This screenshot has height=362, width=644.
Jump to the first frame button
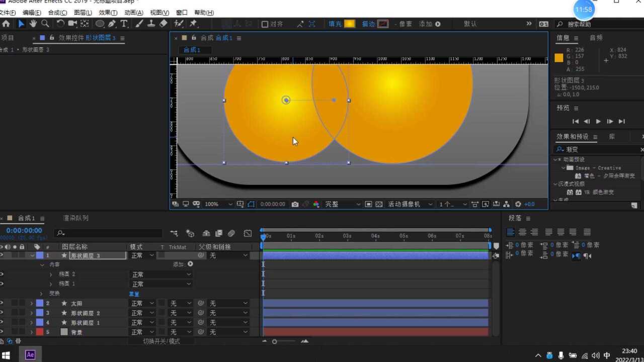[x=576, y=121]
